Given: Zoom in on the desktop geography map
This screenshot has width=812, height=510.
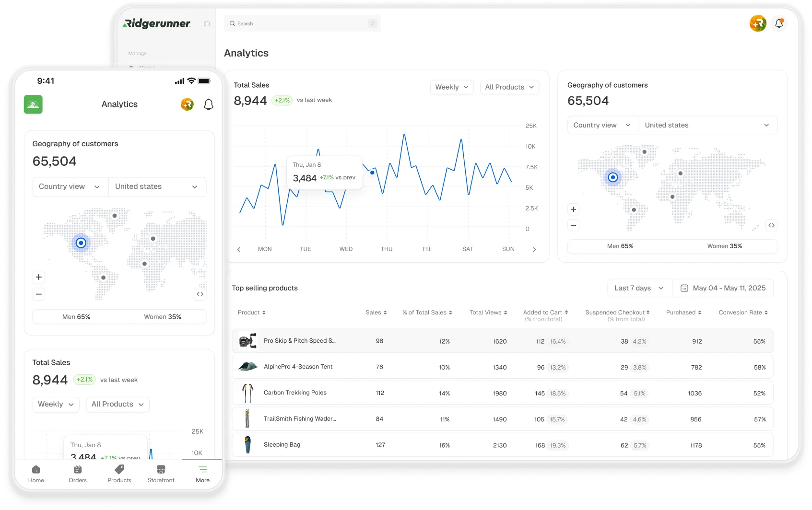Looking at the screenshot, I should pos(573,209).
